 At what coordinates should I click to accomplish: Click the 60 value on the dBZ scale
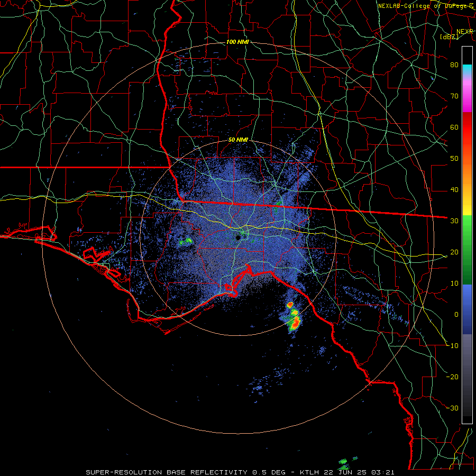454,127
